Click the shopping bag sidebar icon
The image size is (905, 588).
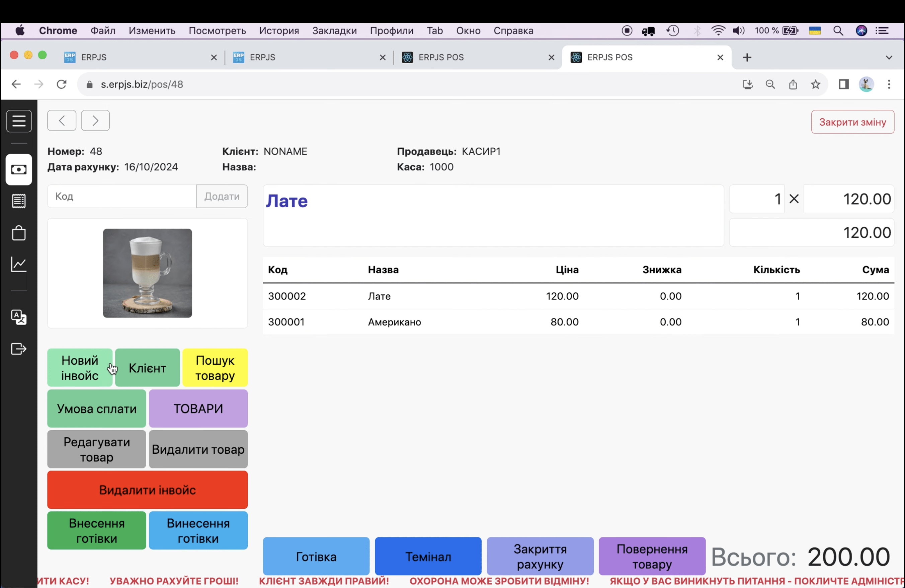[19, 233]
